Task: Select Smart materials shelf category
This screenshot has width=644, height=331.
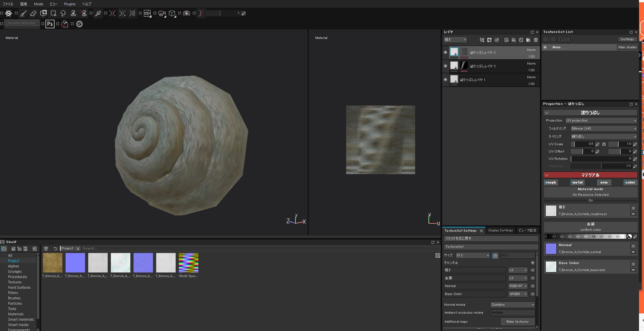Action: click(21, 319)
